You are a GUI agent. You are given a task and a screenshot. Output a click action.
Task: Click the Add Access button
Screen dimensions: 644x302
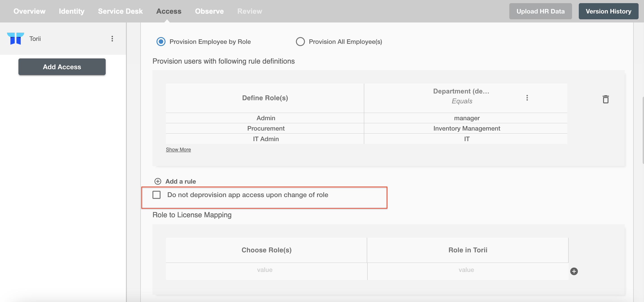pyautogui.click(x=62, y=67)
